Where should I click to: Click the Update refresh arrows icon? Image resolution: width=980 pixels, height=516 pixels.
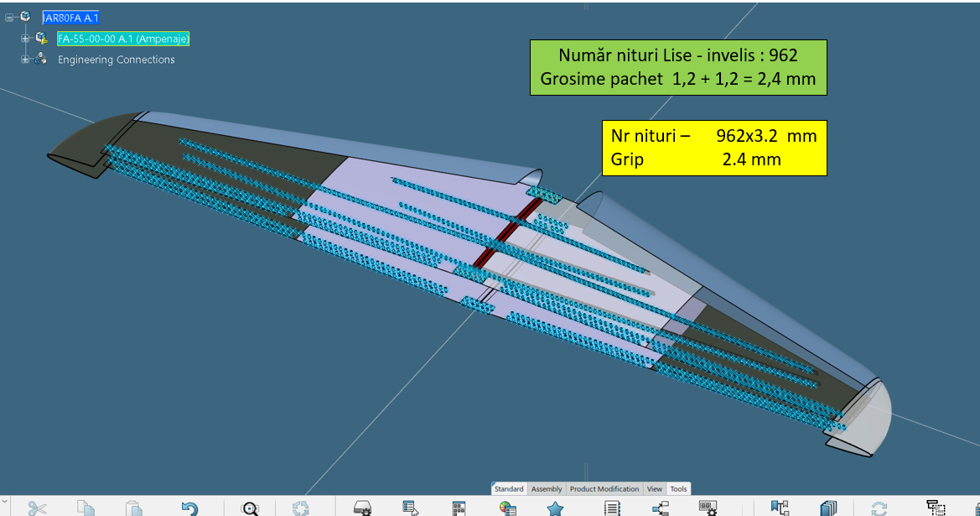tap(879, 508)
